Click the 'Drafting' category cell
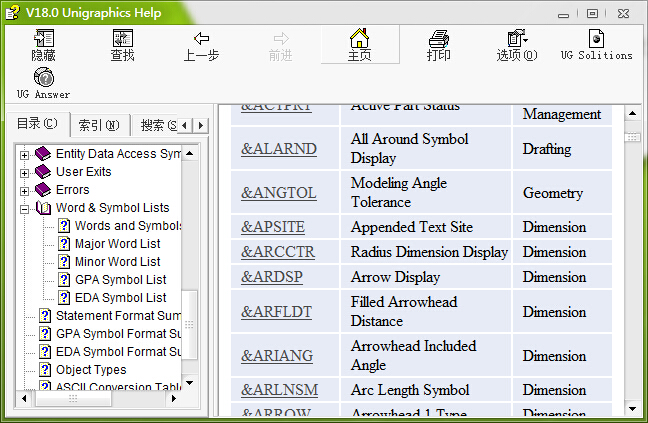This screenshot has height=423, width=648. pyautogui.click(x=562, y=148)
